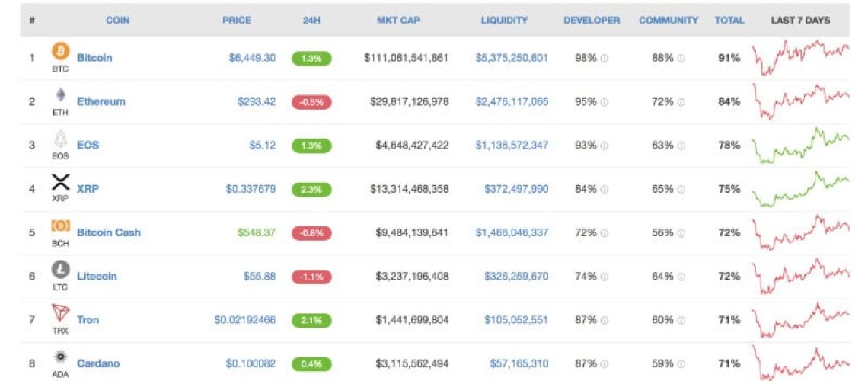Screen dimensions: 868x381
Task: Open Tron last 7 days sparkline chart
Action: (800, 319)
